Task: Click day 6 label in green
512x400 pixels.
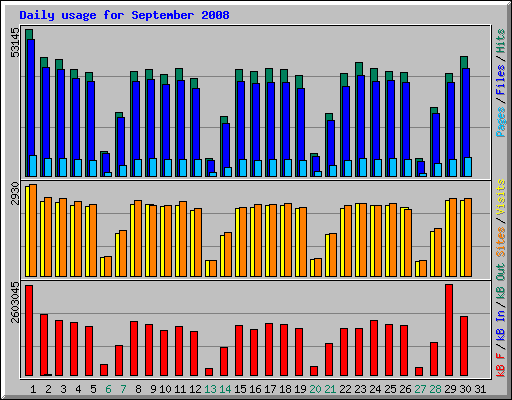Action: (108, 389)
